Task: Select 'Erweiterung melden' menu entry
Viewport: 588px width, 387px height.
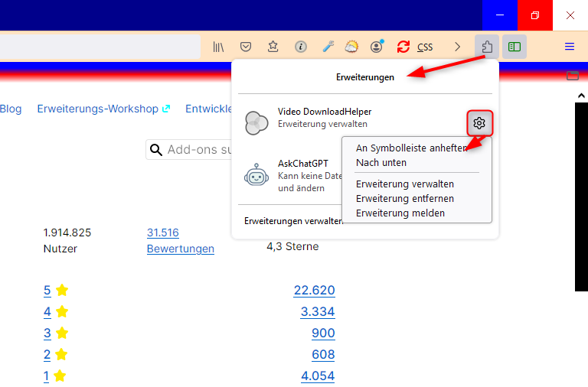Action: coord(400,213)
